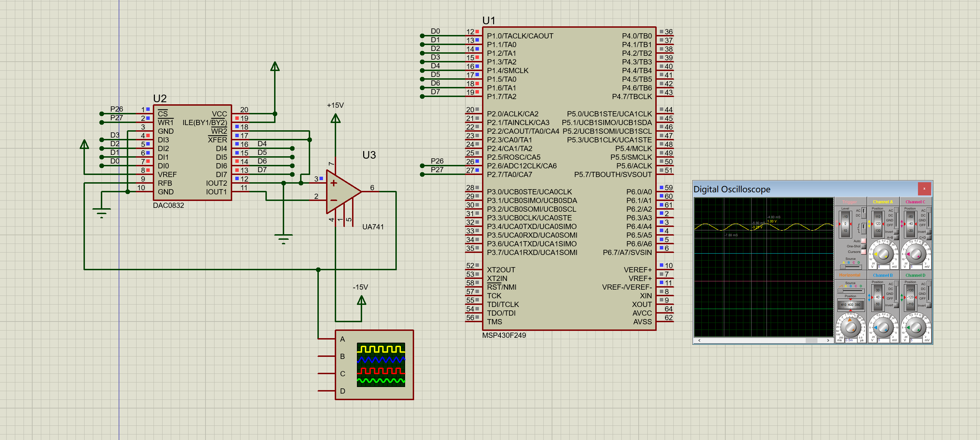Select the DAC0832 chip U2
980x440 pixels.
coord(192,160)
